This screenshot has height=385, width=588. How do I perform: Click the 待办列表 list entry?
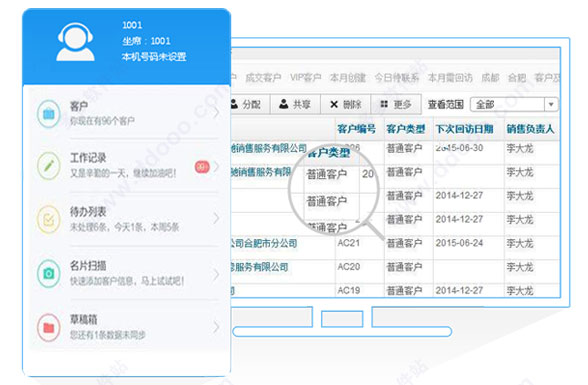(128, 219)
